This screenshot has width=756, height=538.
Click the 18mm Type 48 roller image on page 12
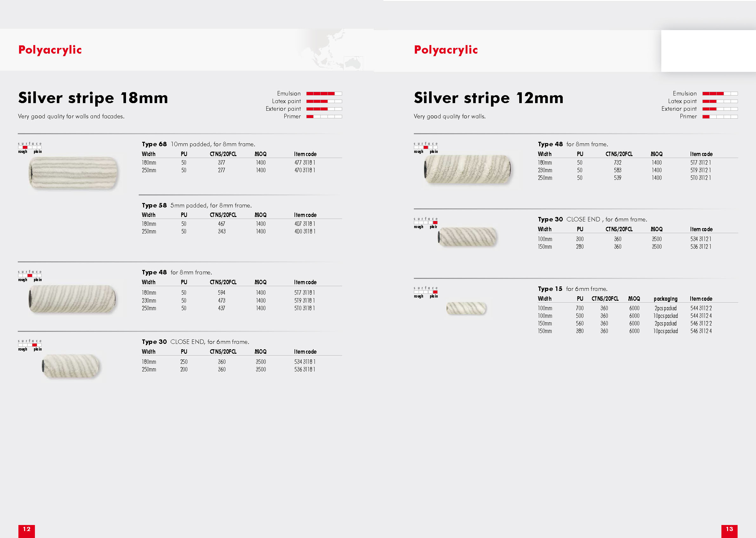coord(72,299)
